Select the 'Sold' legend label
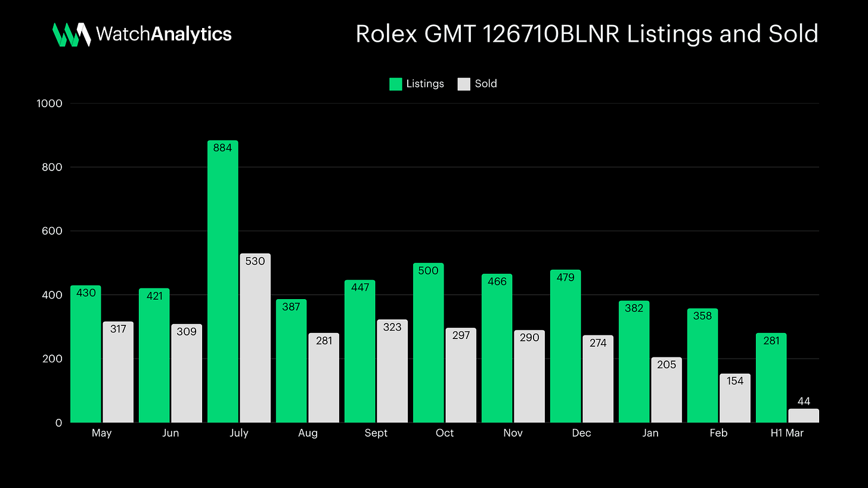The image size is (868, 488). [486, 84]
